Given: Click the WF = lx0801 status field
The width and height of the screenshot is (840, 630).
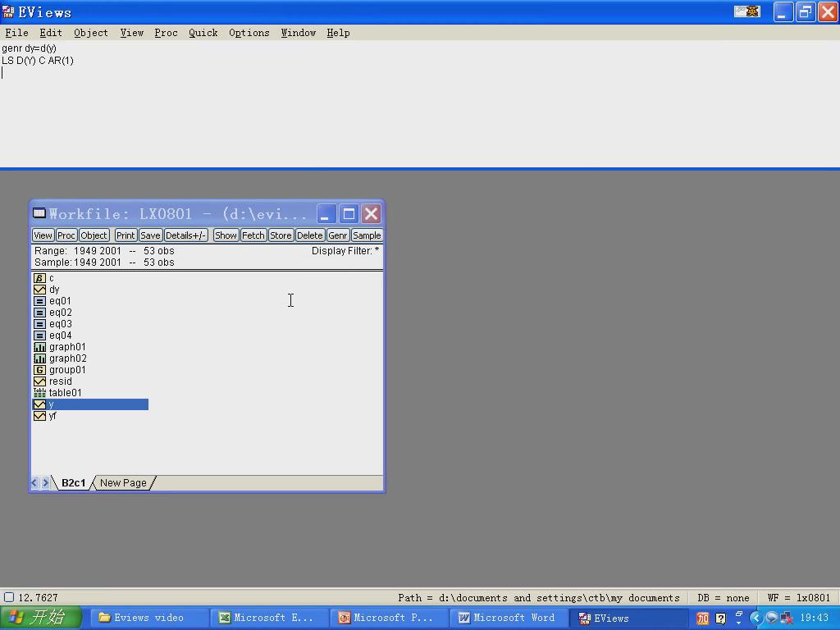Looking at the screenshot, I should tap(799, 598).
